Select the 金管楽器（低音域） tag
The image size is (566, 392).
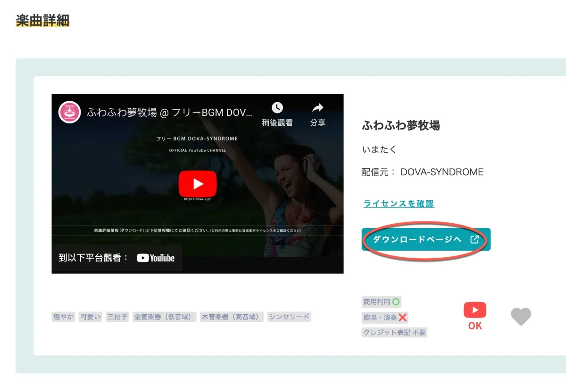(165, 317)
